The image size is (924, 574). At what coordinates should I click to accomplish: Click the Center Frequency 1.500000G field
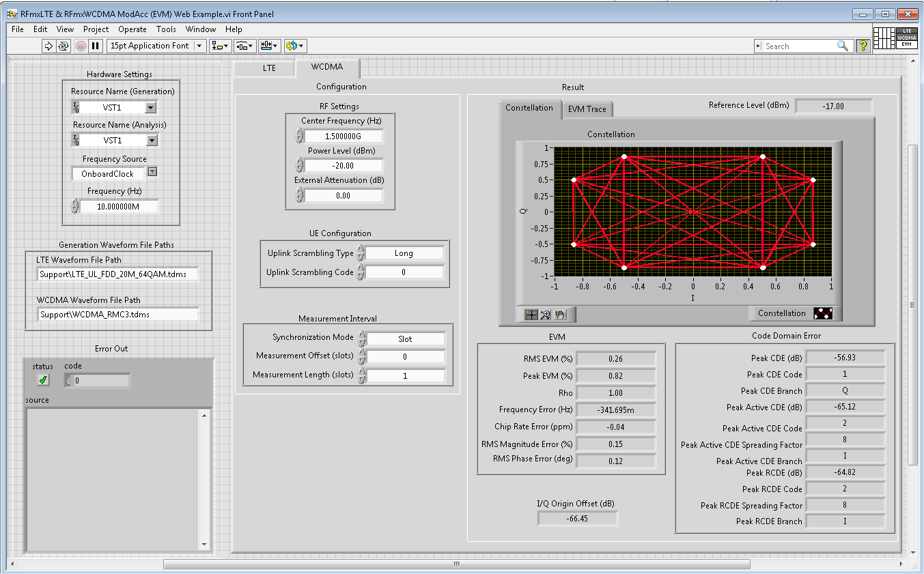point(344,137)
